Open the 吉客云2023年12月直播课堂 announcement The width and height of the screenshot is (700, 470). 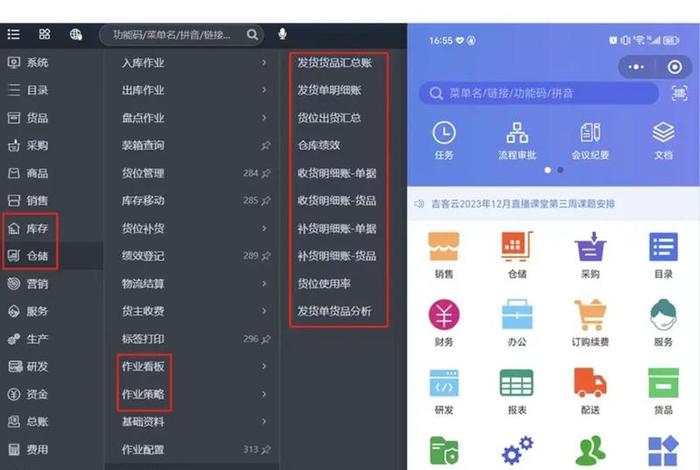(x=522, y=204)
